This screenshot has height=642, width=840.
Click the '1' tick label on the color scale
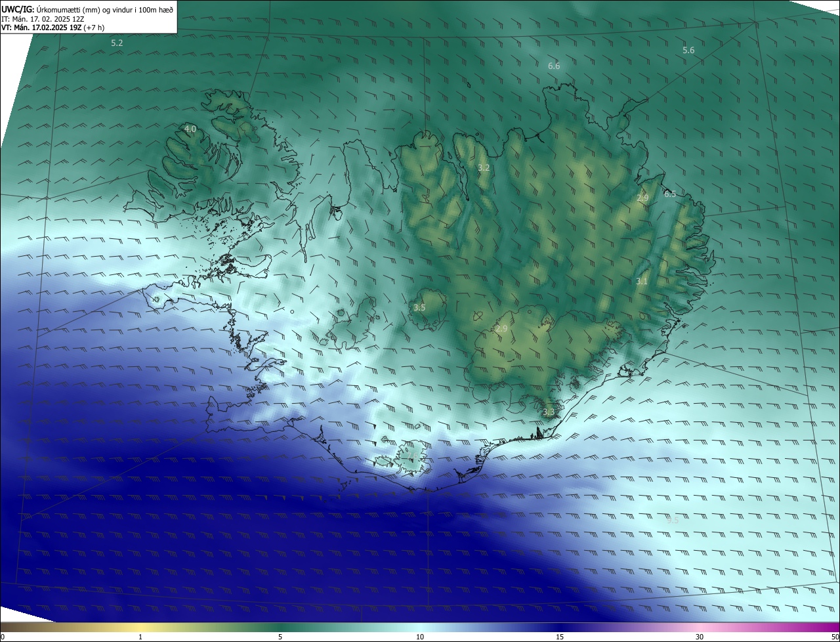tap(140, 637)
